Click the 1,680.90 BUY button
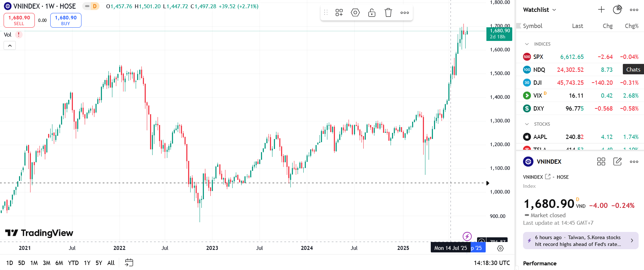This screenshot has height=270, width=644. point(66,20)
